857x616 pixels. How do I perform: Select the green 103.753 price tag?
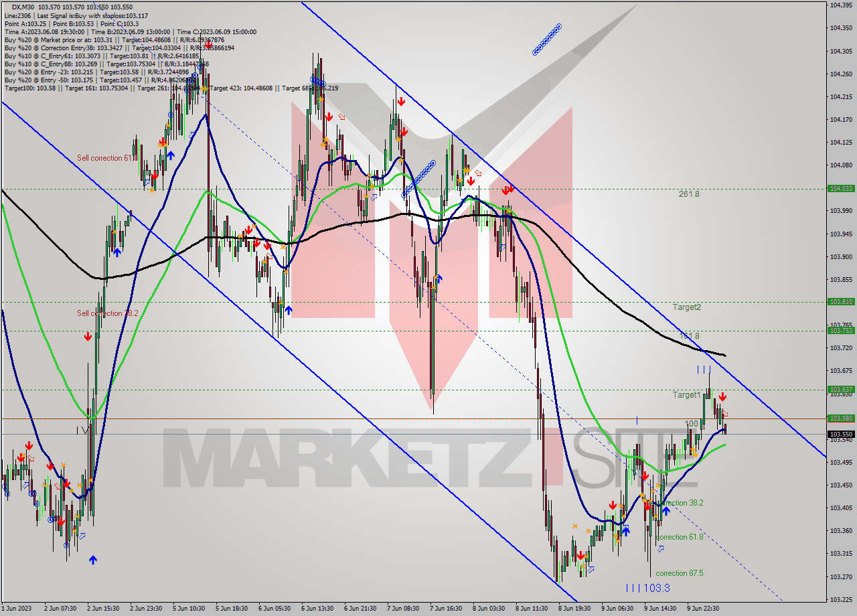(841, 330)
